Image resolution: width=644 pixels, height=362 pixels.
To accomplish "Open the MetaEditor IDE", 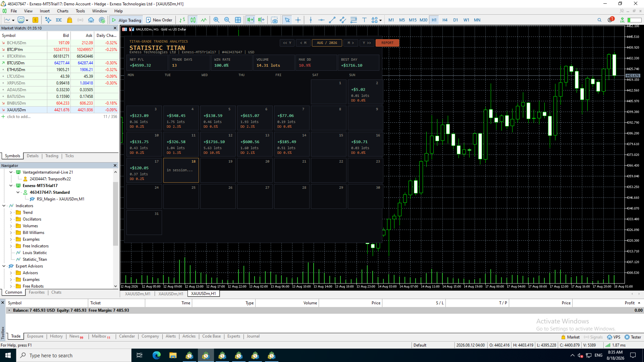I will pos(59,20).
